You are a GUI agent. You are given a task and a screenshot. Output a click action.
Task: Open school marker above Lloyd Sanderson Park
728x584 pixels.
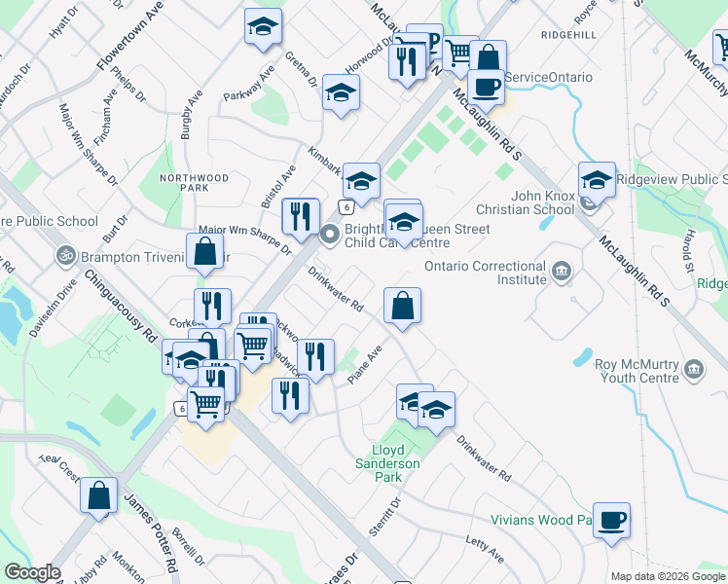[x=436, y=413]
